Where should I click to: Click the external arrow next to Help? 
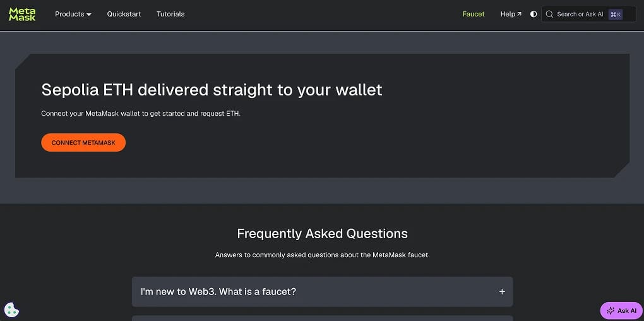coord(519,14)
